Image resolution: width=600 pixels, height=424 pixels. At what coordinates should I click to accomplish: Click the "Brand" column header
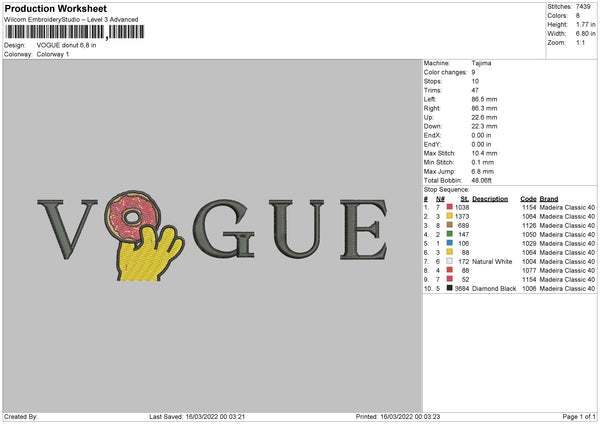pos(549,199)
